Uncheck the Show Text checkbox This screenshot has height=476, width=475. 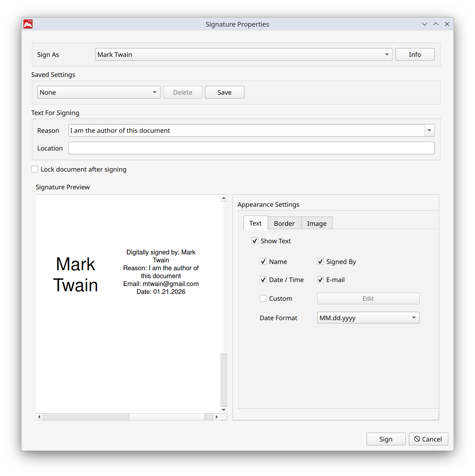pos(255,241)
